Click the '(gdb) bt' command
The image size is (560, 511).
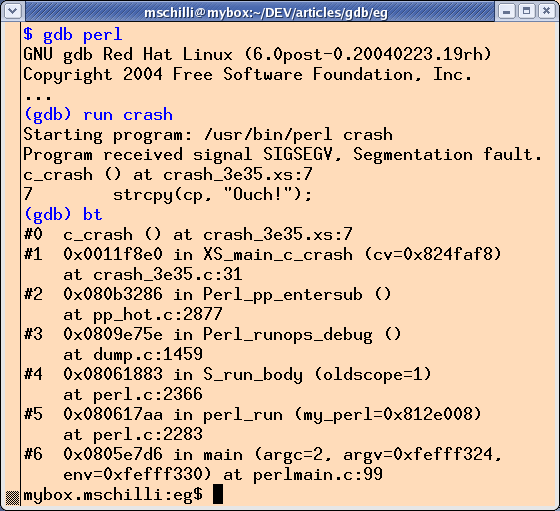pos(63,214)
